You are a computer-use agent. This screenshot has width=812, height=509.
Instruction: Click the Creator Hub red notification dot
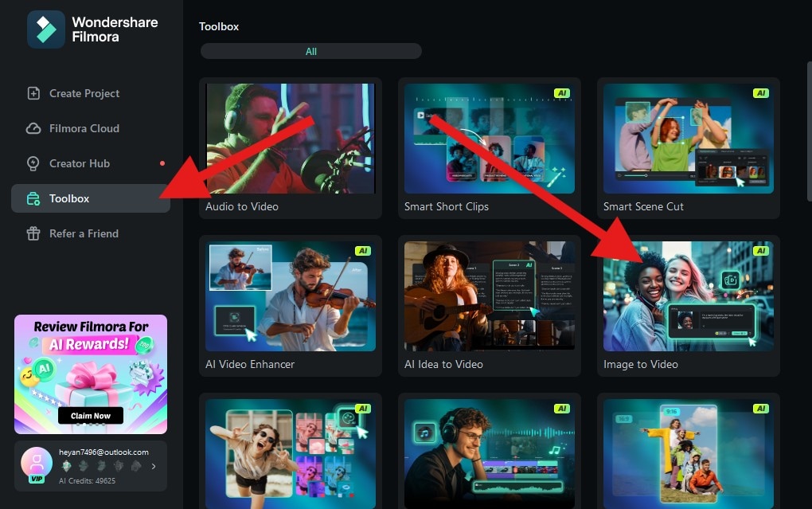coord(162,163)
